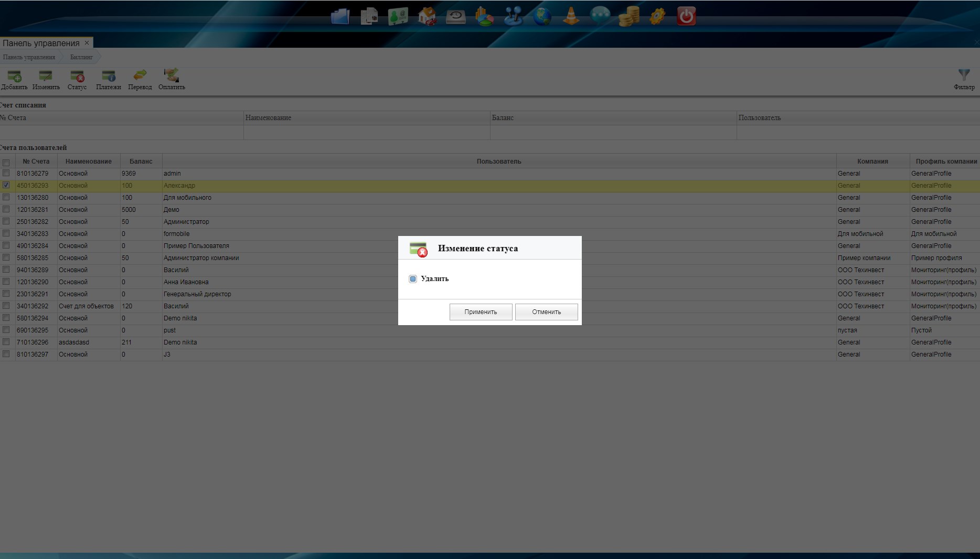
Task: Uncheck the checkbox for account 450136293
Action: click(6, 185)
